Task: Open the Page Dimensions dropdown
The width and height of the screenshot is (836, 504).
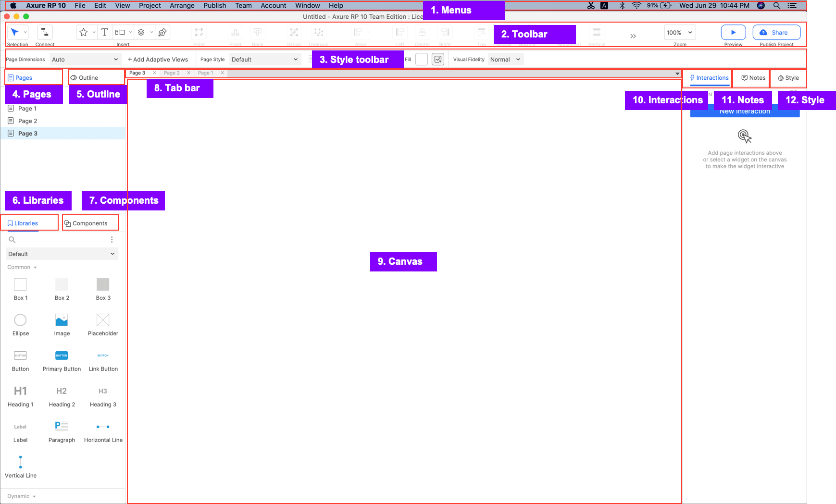Action: [85, 60]
